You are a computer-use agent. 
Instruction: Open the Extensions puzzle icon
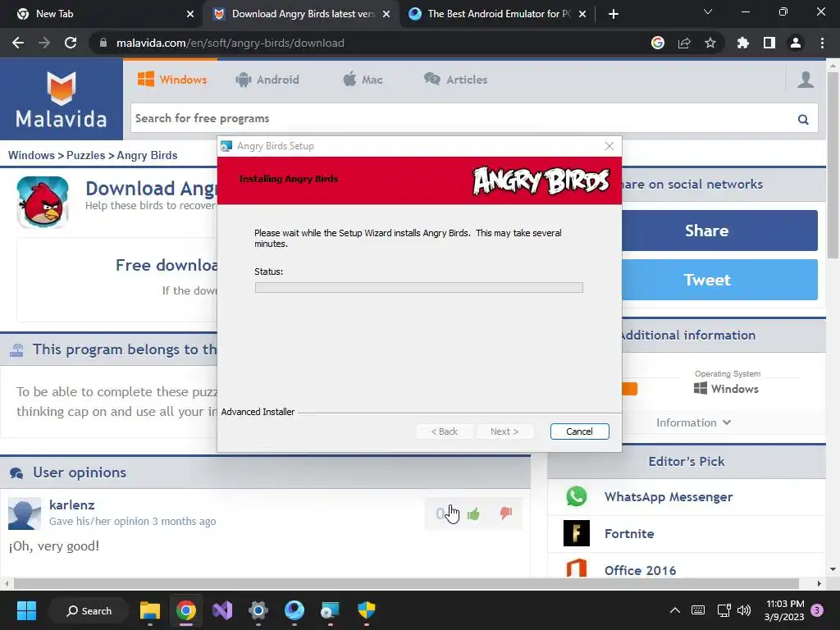(x=743, y=43)
